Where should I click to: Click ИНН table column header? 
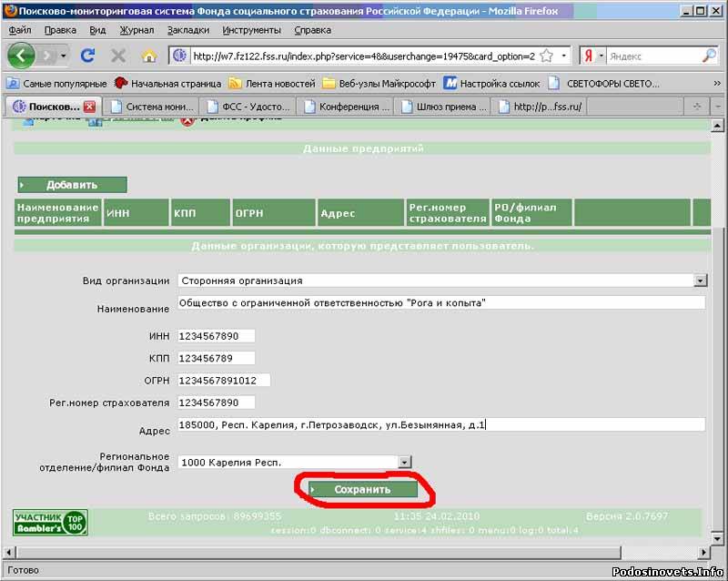(136, 213)
